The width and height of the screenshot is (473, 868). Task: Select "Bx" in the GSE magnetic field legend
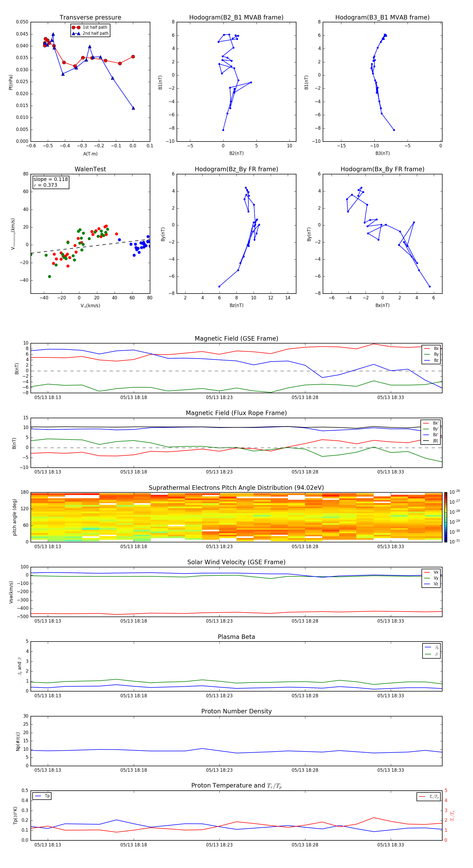point(431,349)
